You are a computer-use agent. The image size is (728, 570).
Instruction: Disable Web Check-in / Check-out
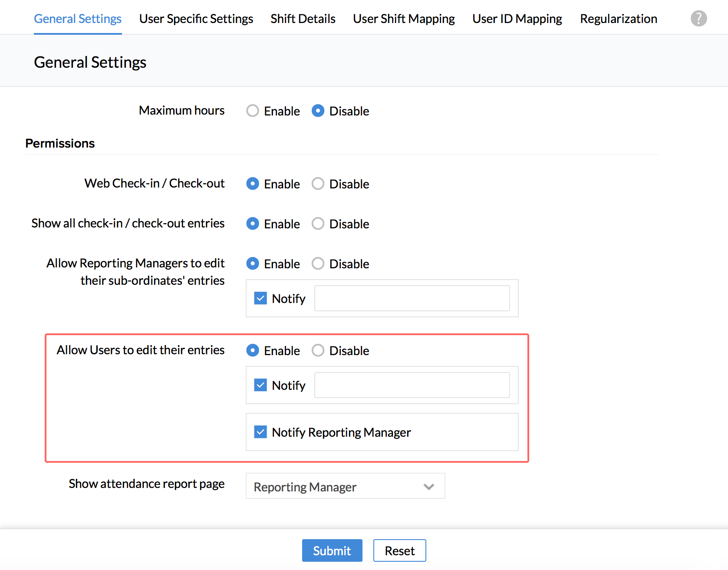pyautogui.click(x=318, y=184)
